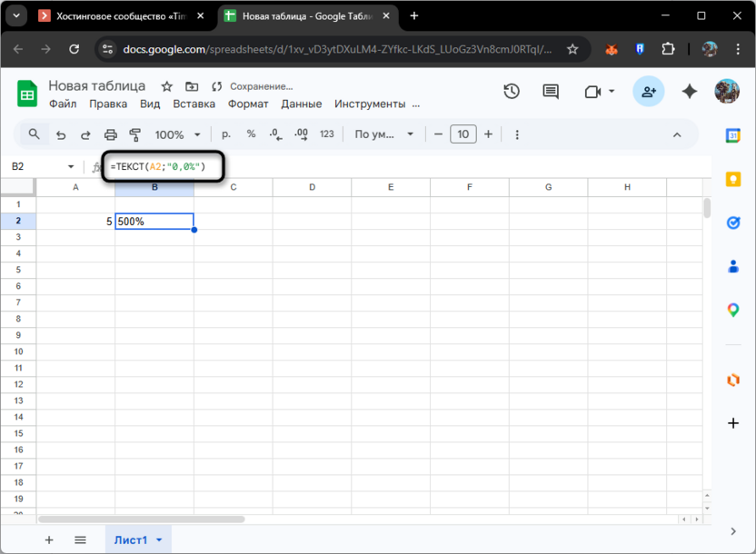The width and height of the screenshot is (756, 554).
Task: Open Лист1 sheet tab menu arrow
Action: coord(159,540)
